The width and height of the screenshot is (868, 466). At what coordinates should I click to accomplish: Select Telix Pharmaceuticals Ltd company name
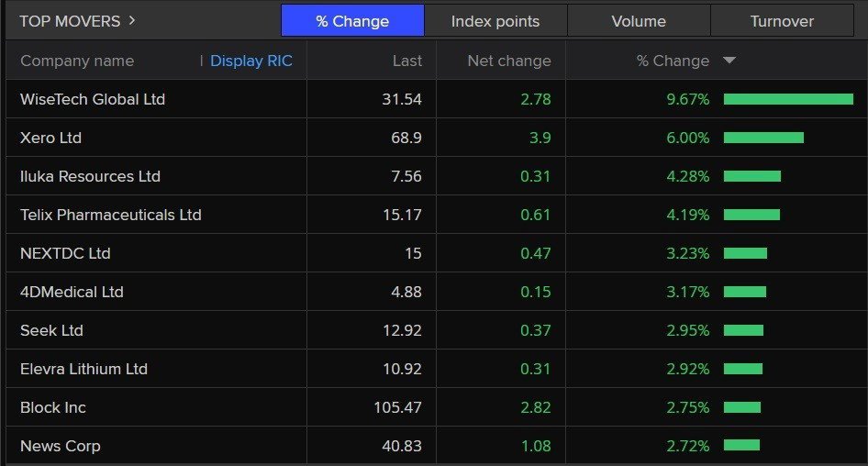click(x=111, y=215)
